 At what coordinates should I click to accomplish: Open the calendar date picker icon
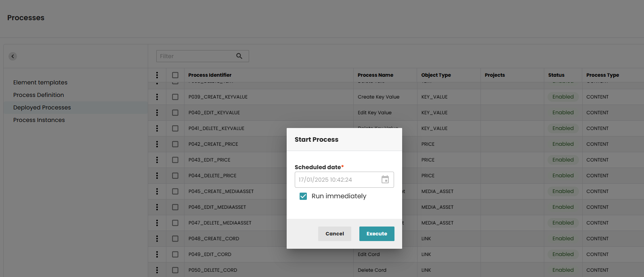click(x=385, y=180)
